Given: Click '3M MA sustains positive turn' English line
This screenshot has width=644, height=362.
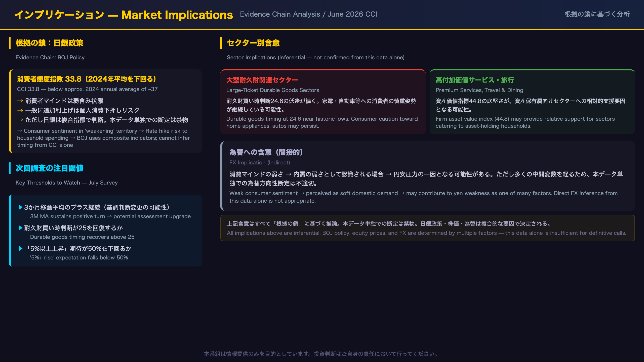Looking at the screenshot, I should pyautogui.click(x=110, y=216).
